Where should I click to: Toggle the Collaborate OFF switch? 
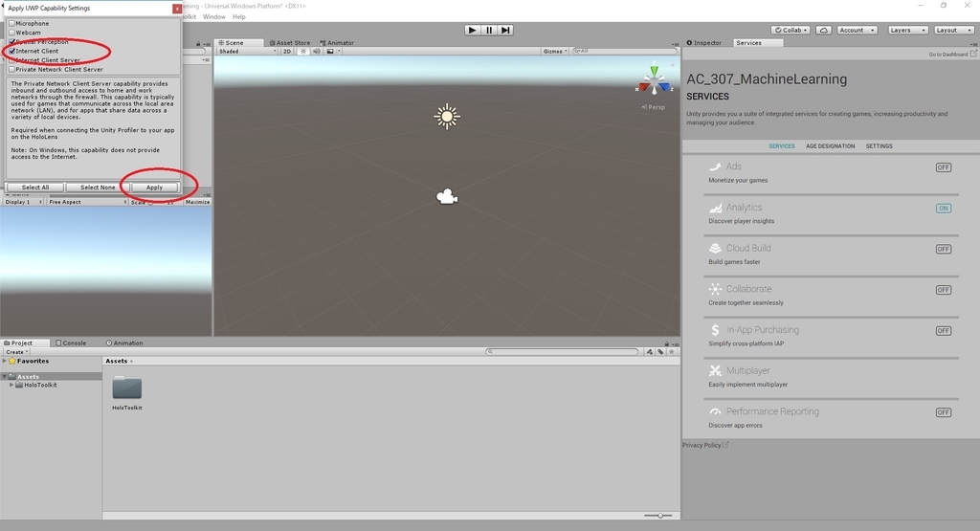943,290
